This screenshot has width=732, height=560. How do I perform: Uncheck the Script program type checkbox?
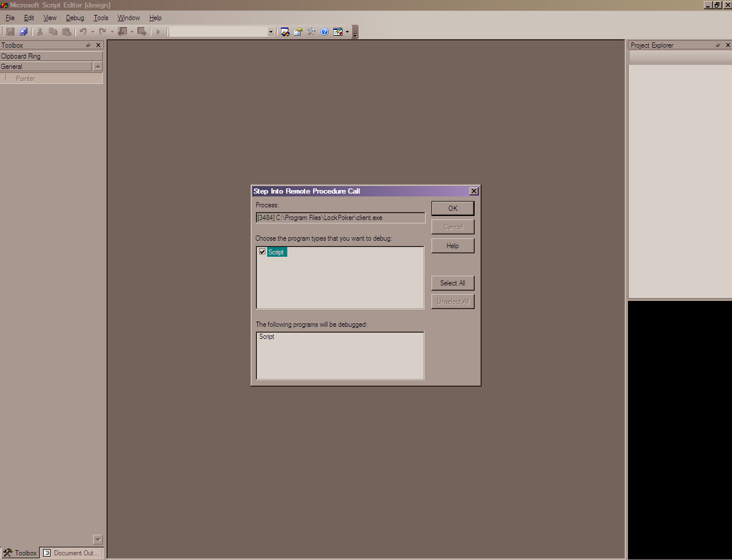coord(263,252)
